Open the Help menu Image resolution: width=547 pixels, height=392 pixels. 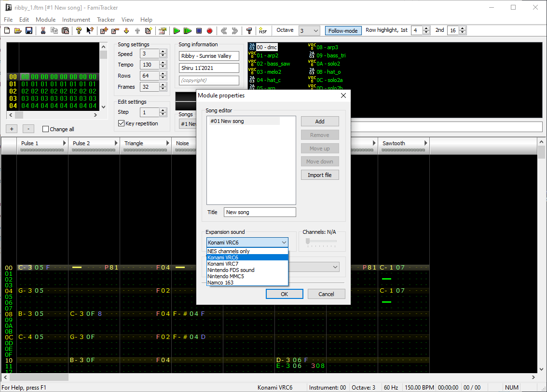146,20
